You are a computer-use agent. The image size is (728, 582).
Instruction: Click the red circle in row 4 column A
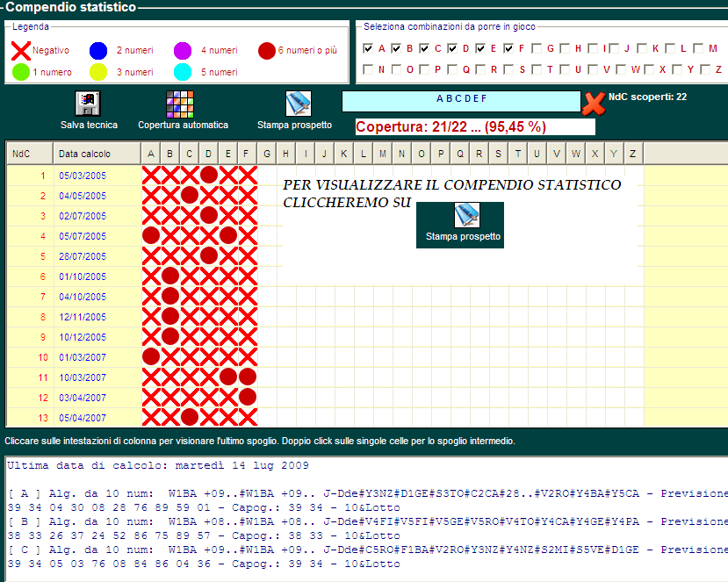click(151, 235)
